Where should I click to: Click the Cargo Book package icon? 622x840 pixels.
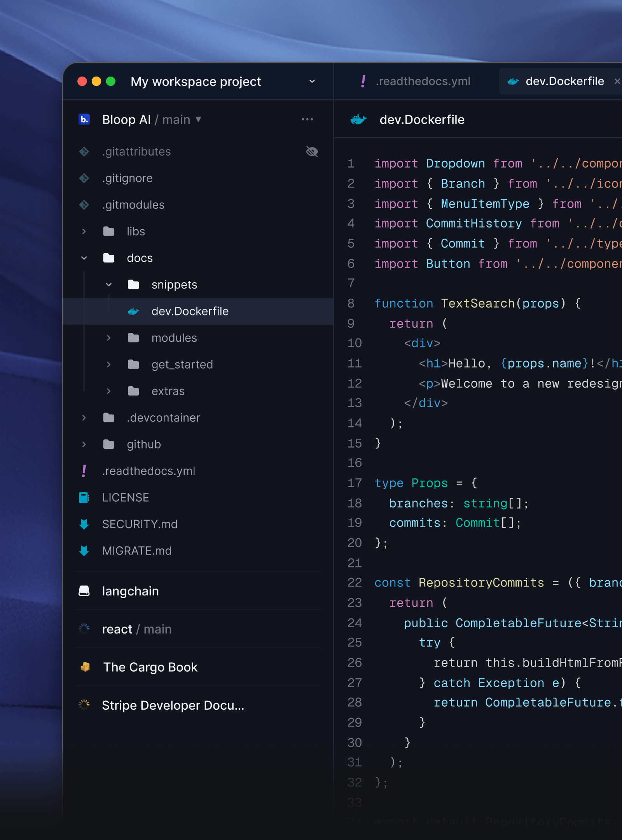[85, 667]
